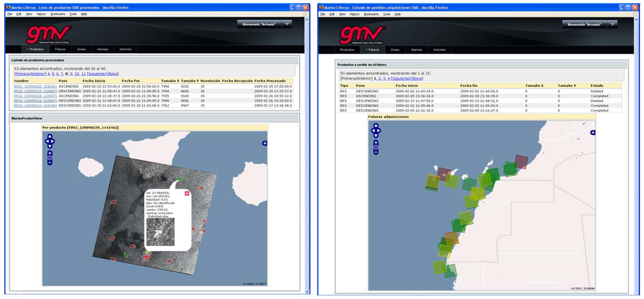644x299 pixels.
Task: Switch to the Futuros tab in the left window
Action: pyautogui.click(x=60, y=49)
